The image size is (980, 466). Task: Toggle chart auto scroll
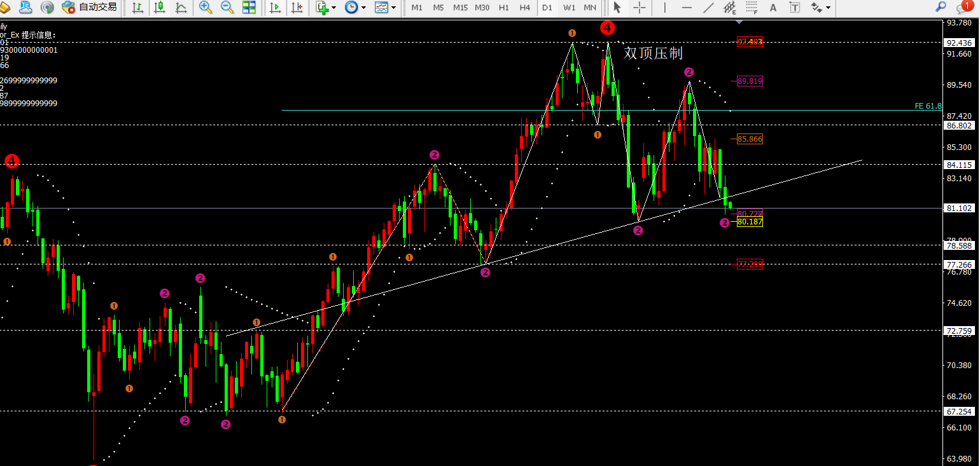[275, 8]
